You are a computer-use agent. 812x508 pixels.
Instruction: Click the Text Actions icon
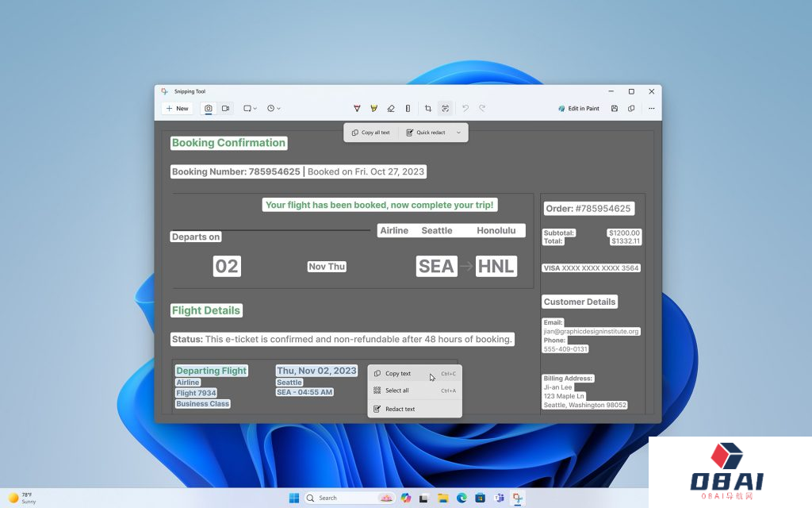coord(446,108)
